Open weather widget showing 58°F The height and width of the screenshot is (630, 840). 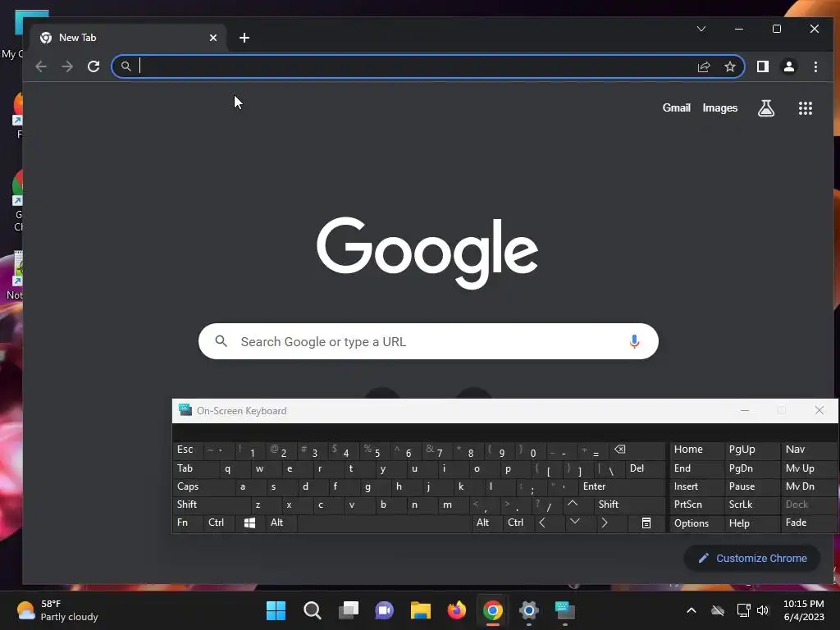click(x=58, y=610)
